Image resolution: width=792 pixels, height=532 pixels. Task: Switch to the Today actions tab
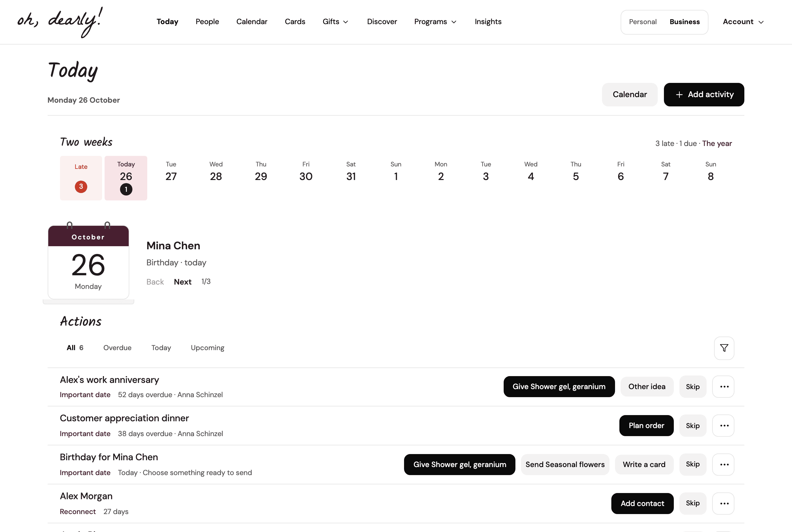[161, 348]
